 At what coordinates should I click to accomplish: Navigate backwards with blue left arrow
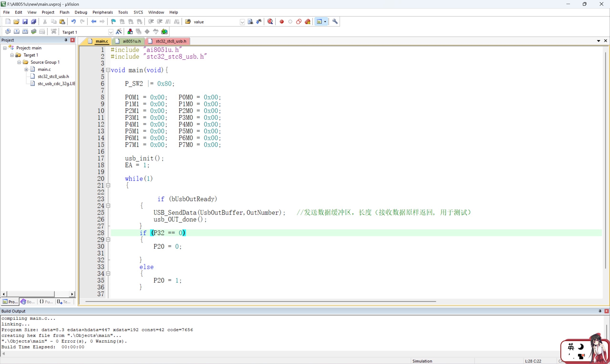[x=93, y=22]
